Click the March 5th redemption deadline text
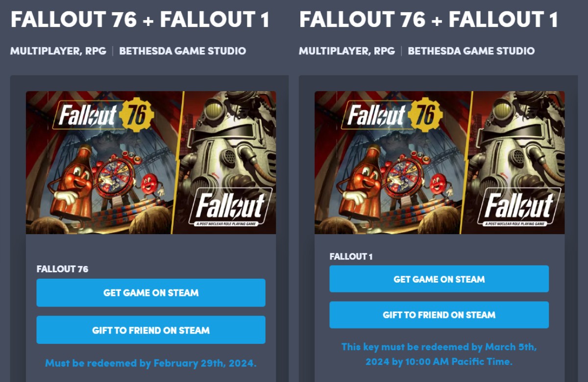This screenshot has width=588, height=382. point(439,354)
